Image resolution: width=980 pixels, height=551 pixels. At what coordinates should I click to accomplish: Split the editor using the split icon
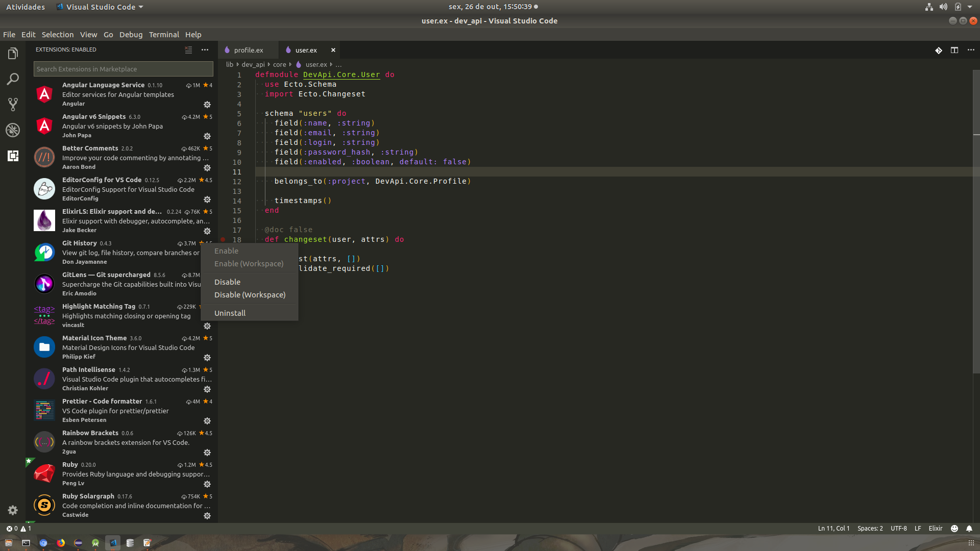(x=954, y=50)
